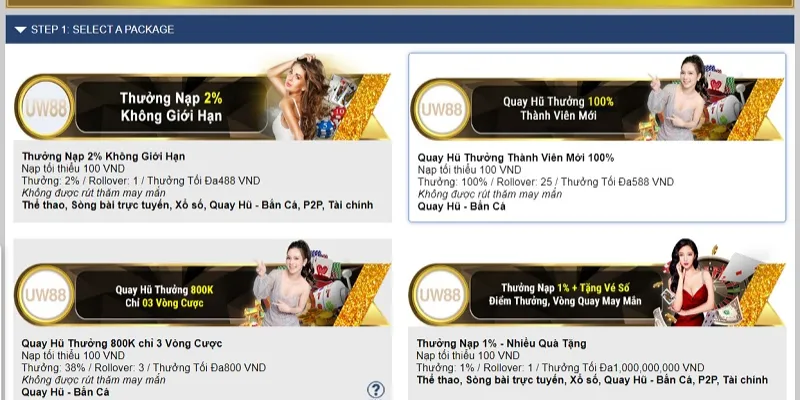The height and width of the screenshot is (400, 800).
Task: Collapse the Step 1 Select a Package section
Action: [x=20, y=30]
